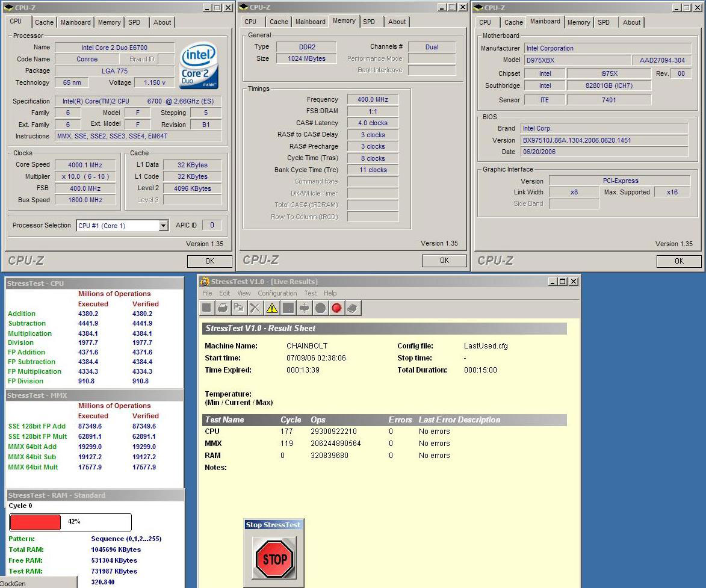Image resolution: width=706 pixels, height=588 pixels.
Task: Switch to Mainboard tab in left CPU-Z window
Action: (76, 22)
